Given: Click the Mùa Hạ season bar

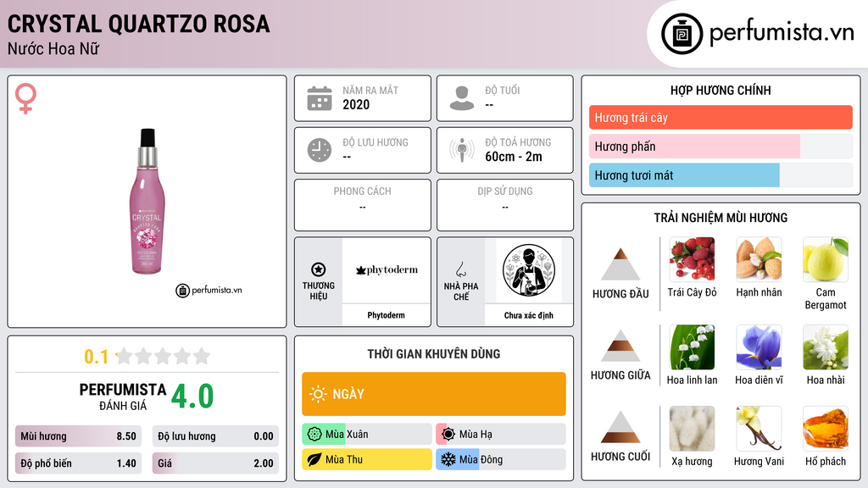Looking at the screenshot, I should (501, 434).
